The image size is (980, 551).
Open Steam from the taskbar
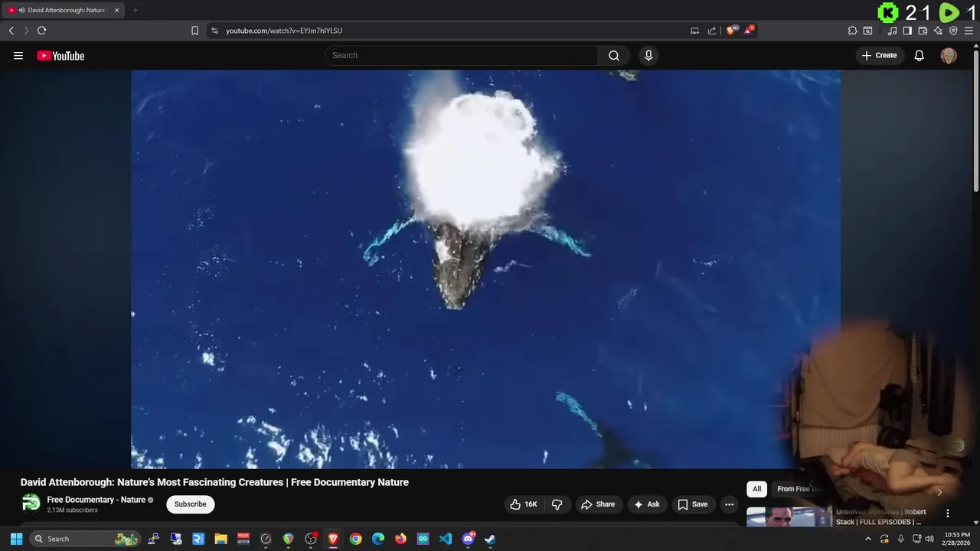point(490,539)
